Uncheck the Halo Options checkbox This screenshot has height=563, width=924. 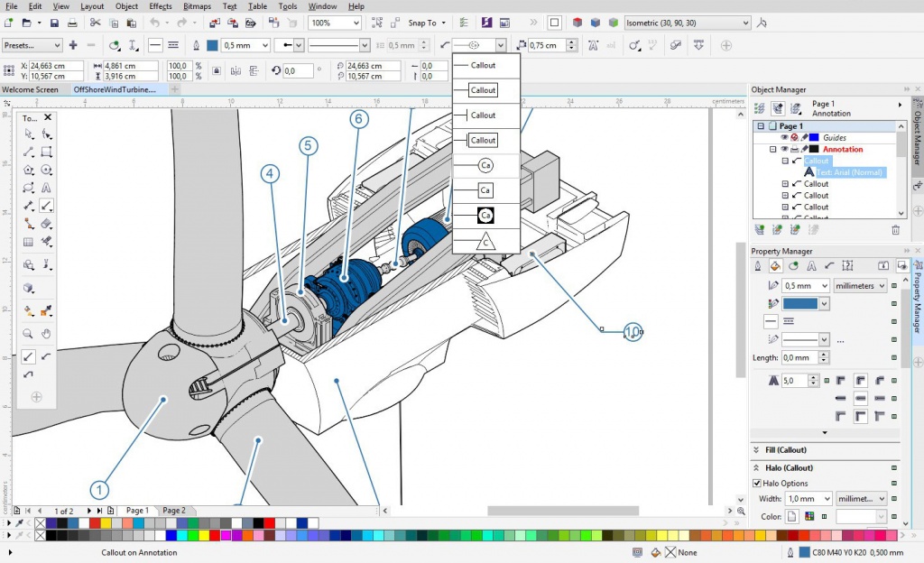coord(757,483)
